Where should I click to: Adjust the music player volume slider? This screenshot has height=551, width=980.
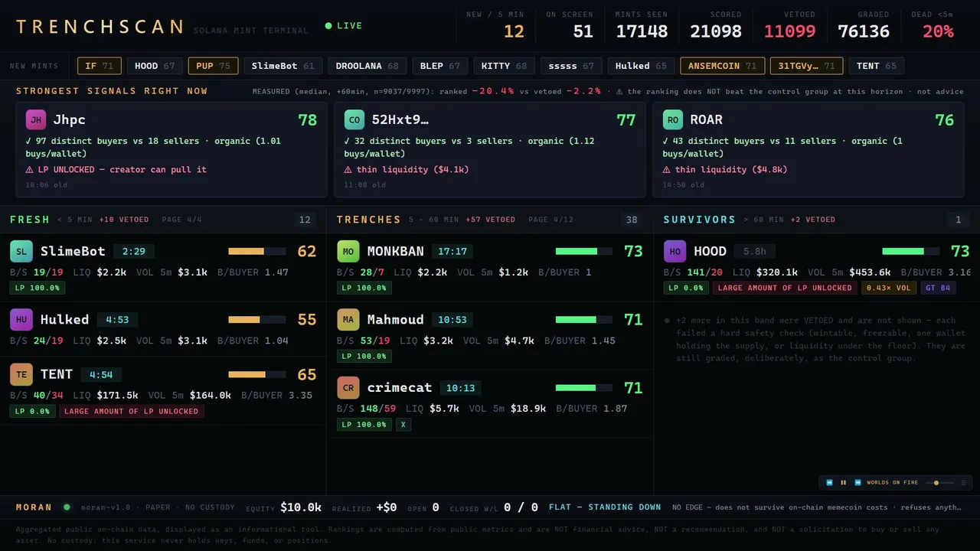tap(939, 483)
